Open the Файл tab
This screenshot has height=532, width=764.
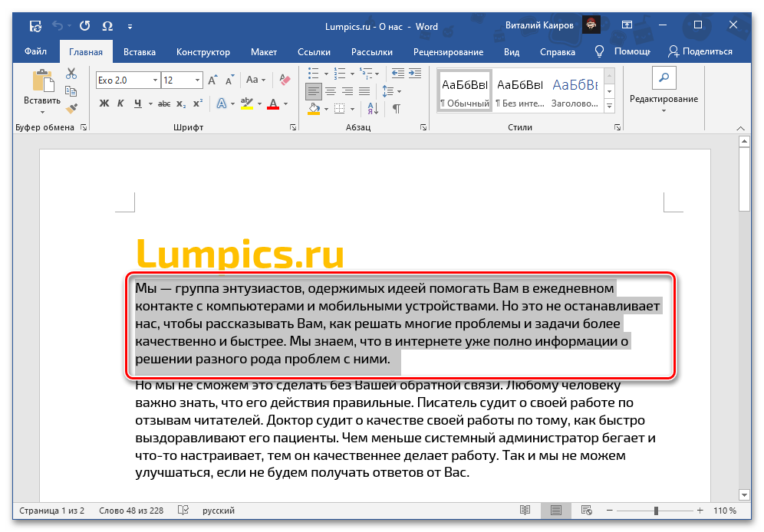(x=35, y=51)
